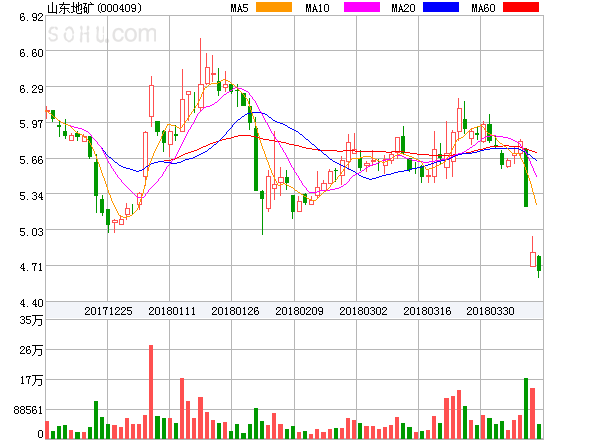Click the magenta MA10 legend swatch
The width and height of the screenshot is (600, 440).
[362, 7]
